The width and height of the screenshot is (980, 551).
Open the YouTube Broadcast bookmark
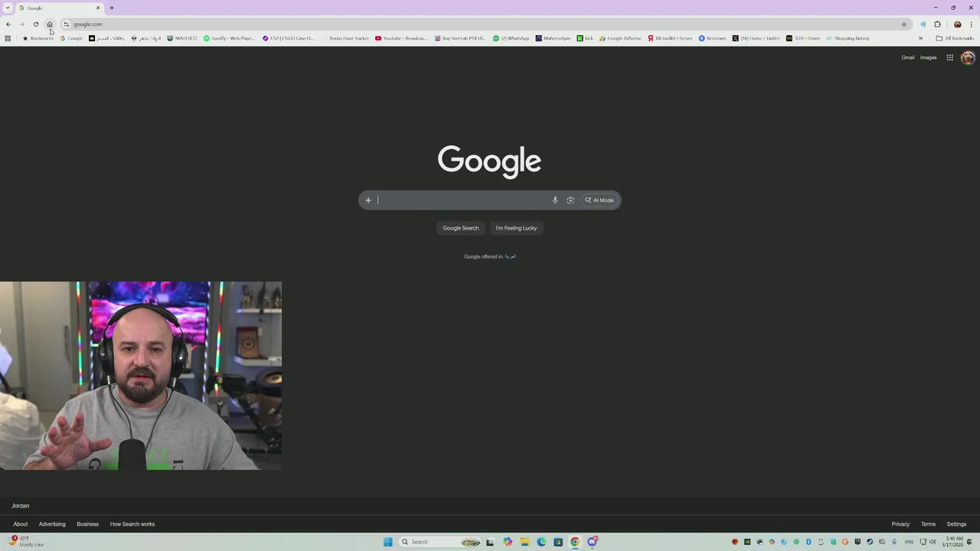coord(401,38)
